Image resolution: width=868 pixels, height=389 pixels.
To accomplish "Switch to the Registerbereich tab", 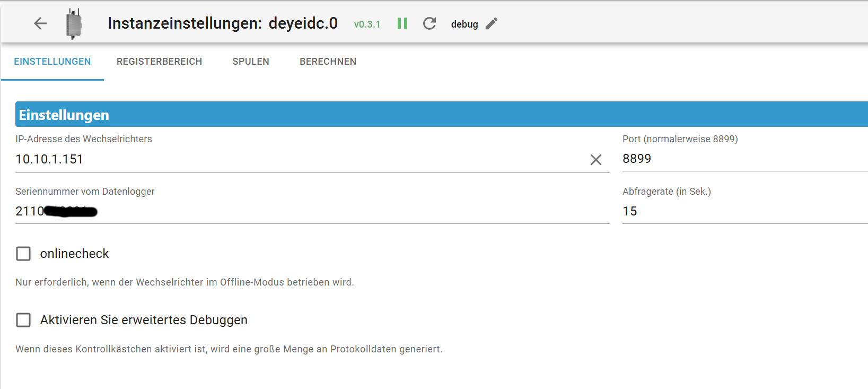I will (x=160, y=62).
